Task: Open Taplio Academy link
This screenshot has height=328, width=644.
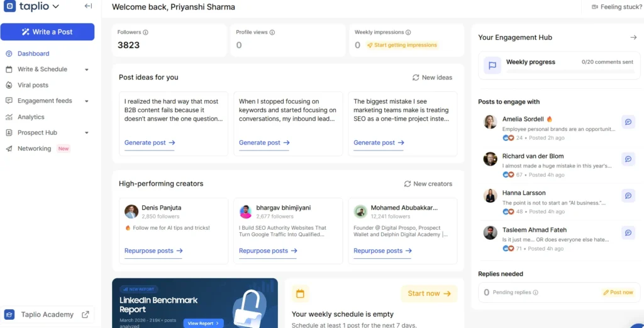Action: [x=47, y=314]
